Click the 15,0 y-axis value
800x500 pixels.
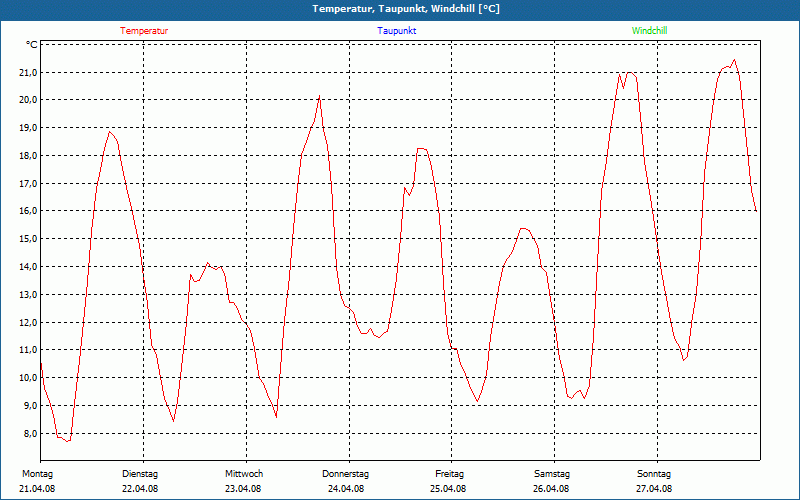(29, 239)
